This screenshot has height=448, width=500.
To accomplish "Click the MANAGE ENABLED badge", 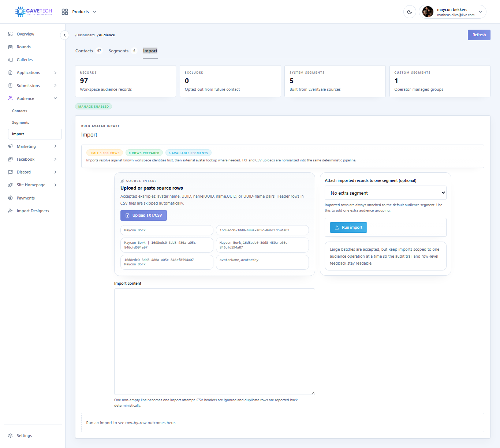I will tap(93, 107).
